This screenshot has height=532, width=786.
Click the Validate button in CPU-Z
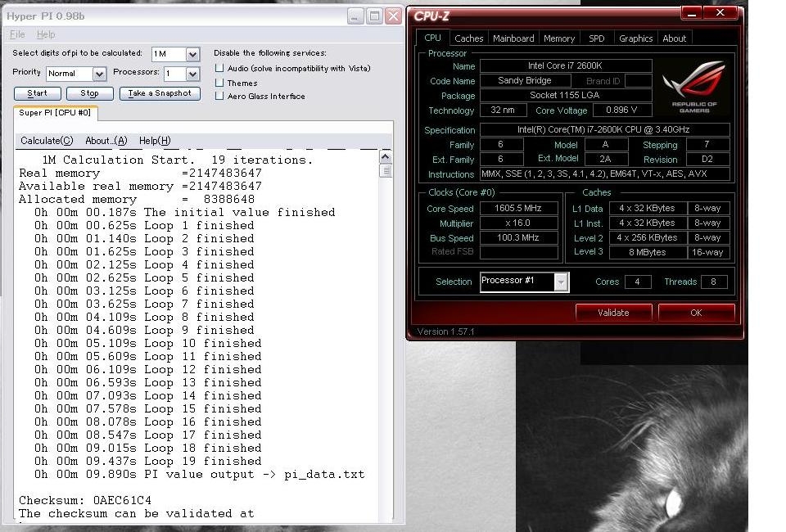click(613, 313)
